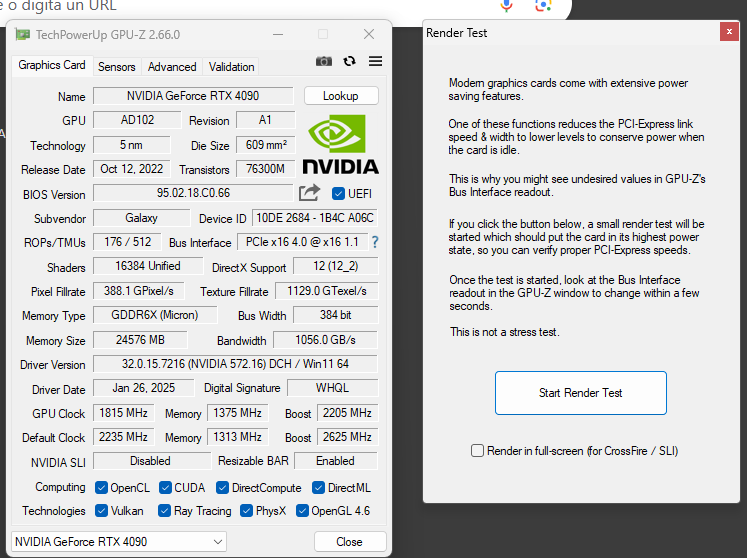This screenshot has width=747, height=558.
Task: Toggle the OpenGL 4.6 checkbox
Action: pos(302,510)
